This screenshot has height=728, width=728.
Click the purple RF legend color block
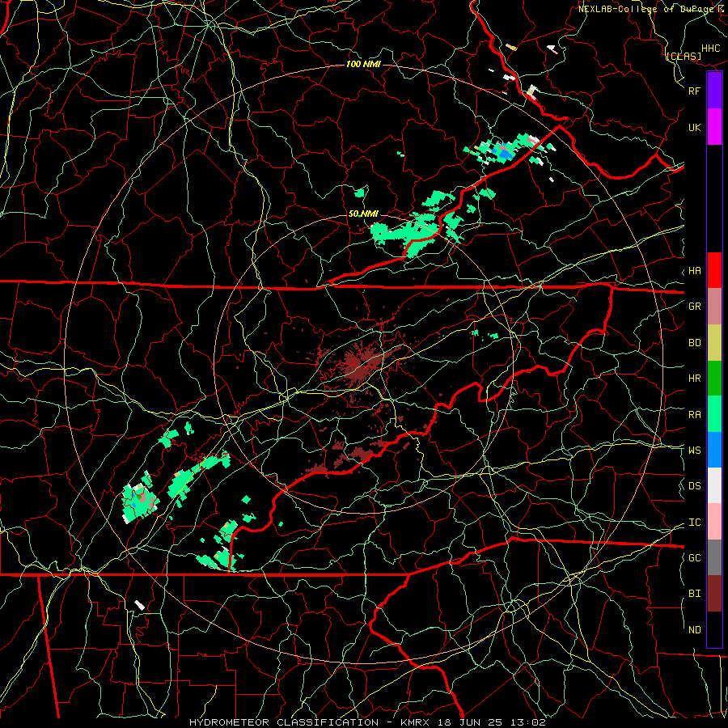click(x=714, y=91)
